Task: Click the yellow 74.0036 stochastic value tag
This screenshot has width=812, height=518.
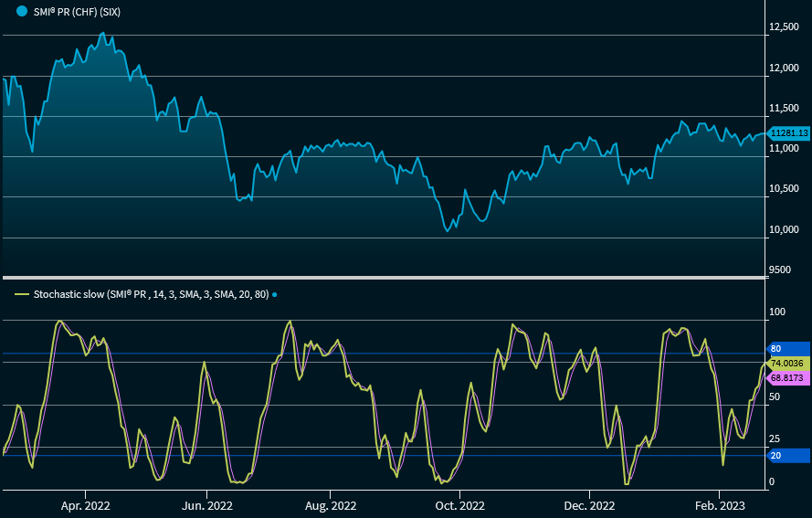Action: coord(787,364)
